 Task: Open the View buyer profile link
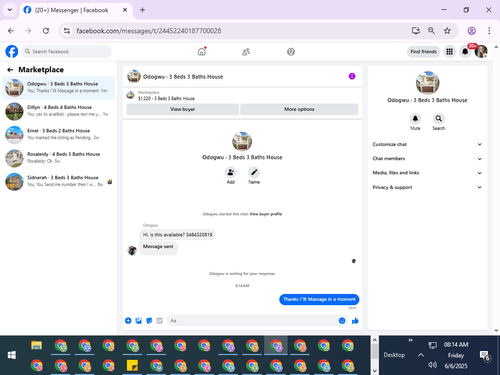pyautogui.click(x=266, y=214)
